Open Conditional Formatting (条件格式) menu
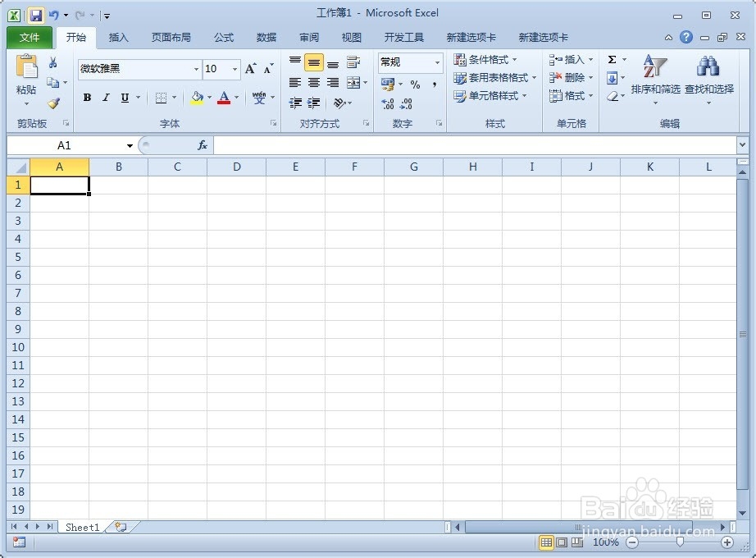756x558 pixels. (x=485, y=59)
